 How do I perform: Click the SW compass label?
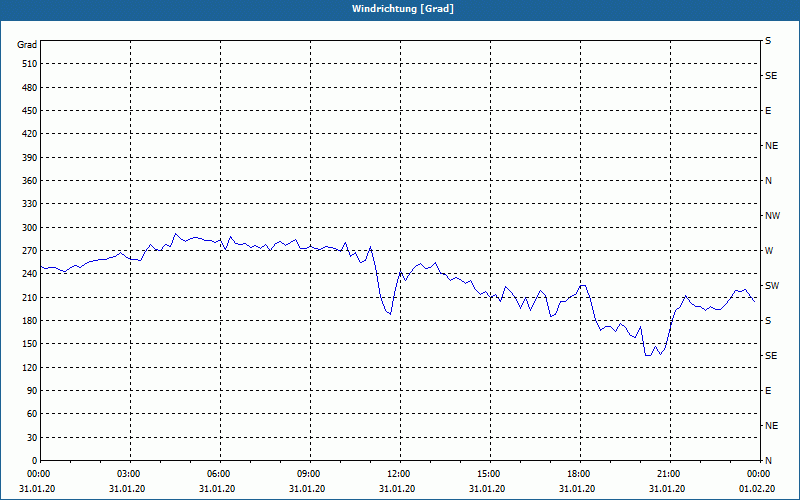coord(772,286)
